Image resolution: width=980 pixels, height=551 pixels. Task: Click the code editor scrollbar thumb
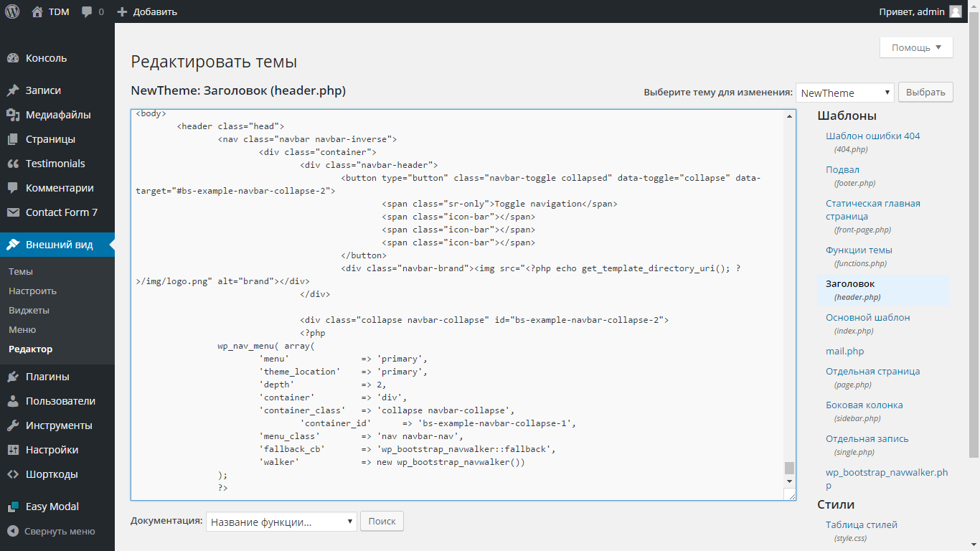coord(789,468)
